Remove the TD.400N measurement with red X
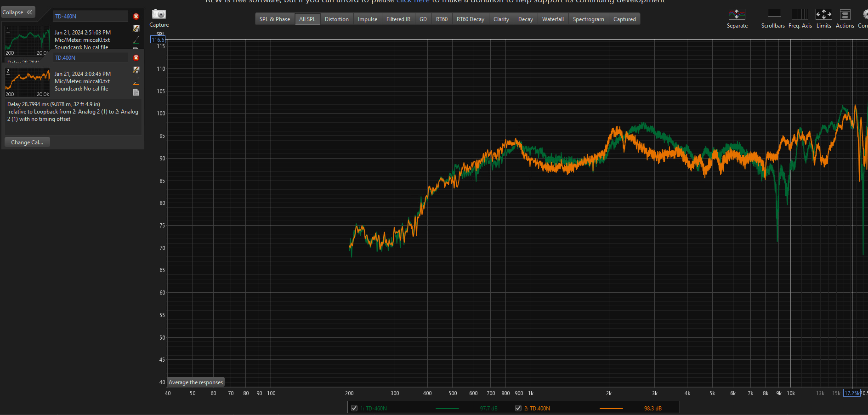This screenshot has width=868, height=415. [x=136, y=57]
